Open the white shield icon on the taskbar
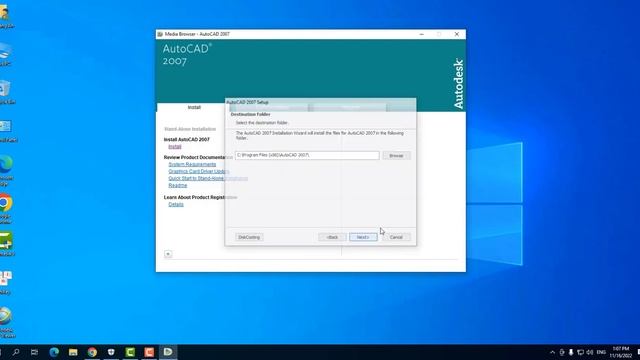640x360 pixels. (x=111, y=352)
